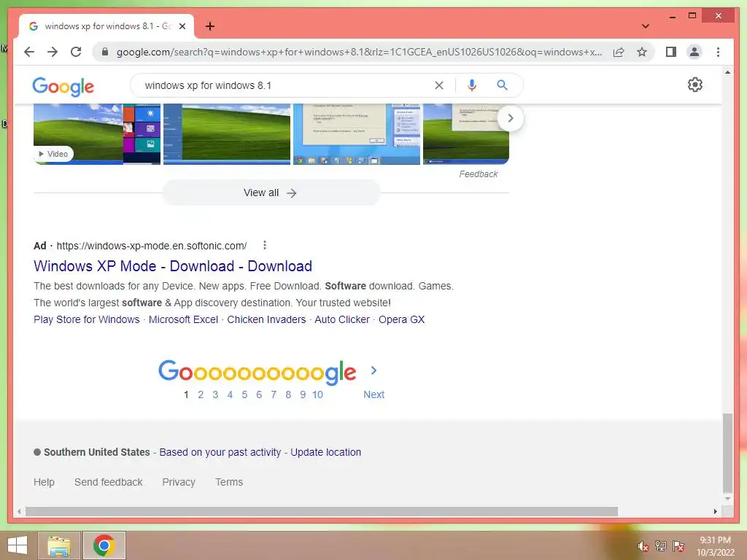Go to results page 6

pyautogui.click(x=259, y=394)
